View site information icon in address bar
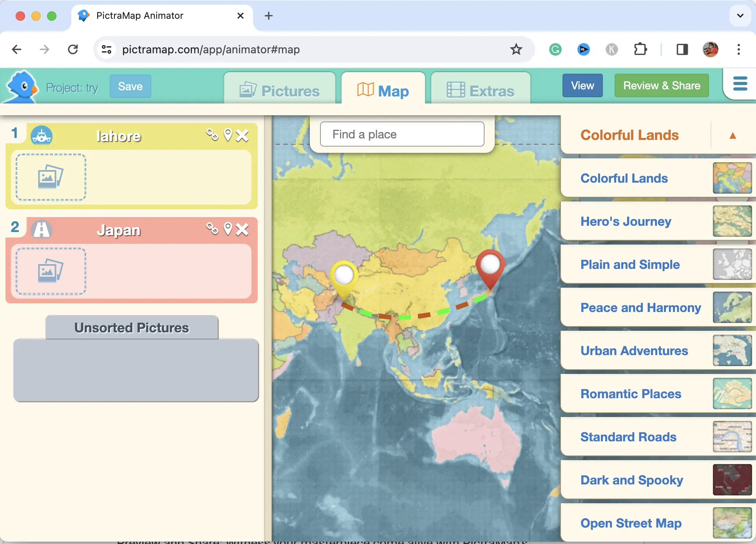 pyautogui.click(x=107, y=49)
